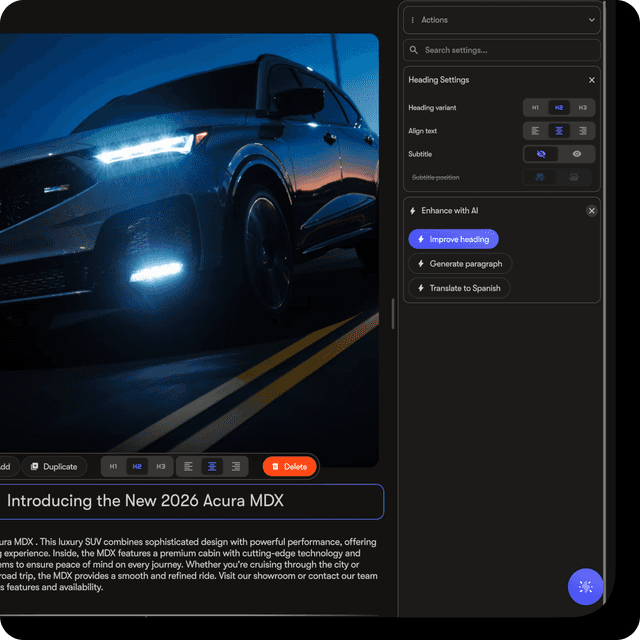Select second Subtitle position option
The height and width of the screenshot is (640, 640).
[573, 177]
